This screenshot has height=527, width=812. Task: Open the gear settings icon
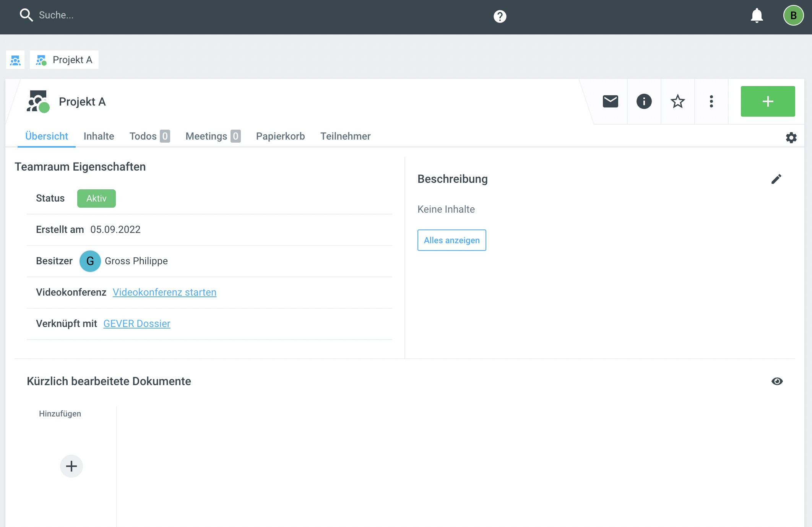[x=791, y=138]
